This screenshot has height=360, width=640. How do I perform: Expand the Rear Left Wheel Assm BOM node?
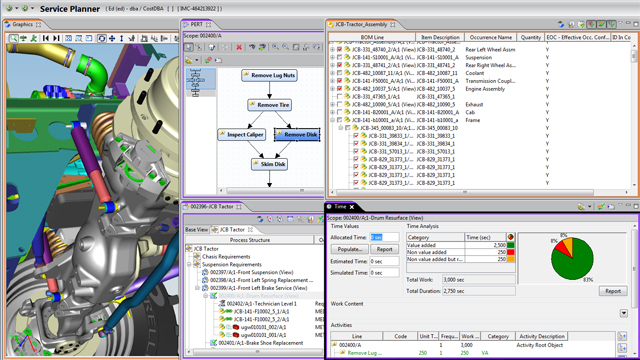[333, 49]
